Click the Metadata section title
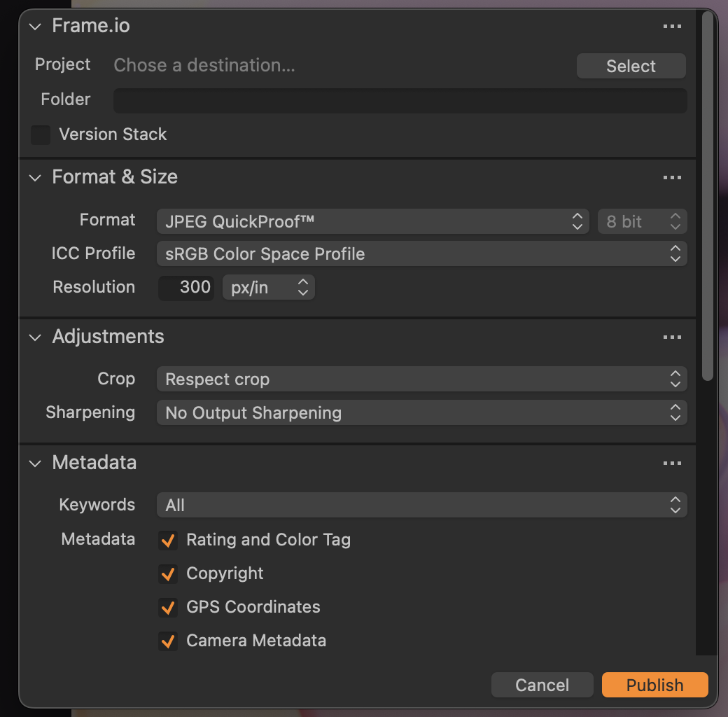Viewport: 728px width, 717px height. [94, 463]
